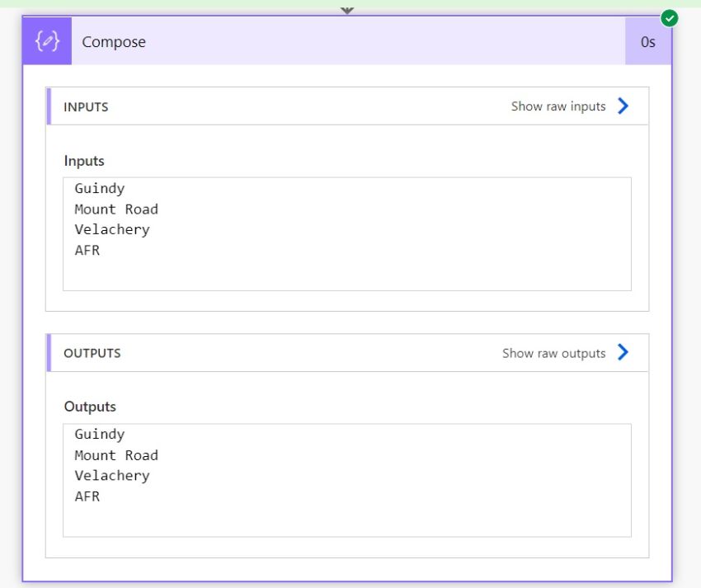Select the text Guindy in Inputs
This screenshot has height=588, width=701.
(99, 188)
